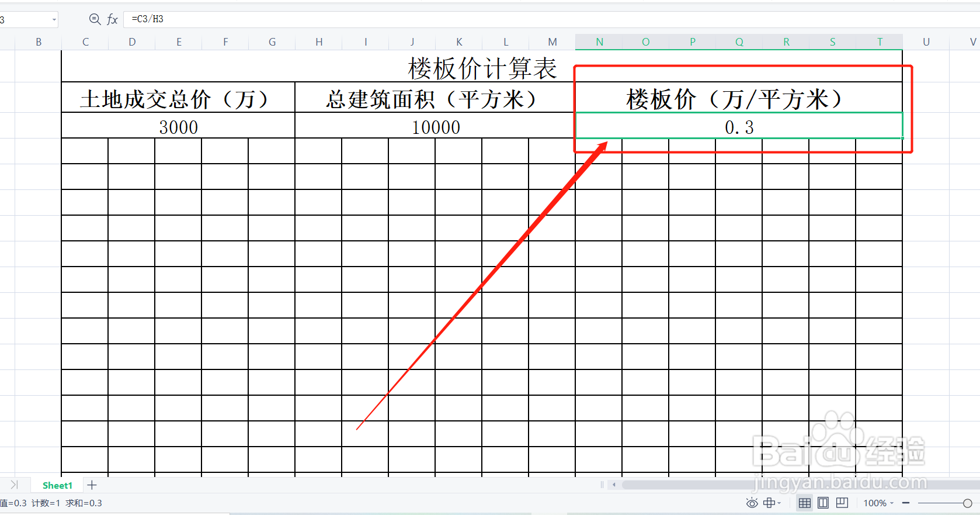
Task: Select column G header
Action: [x=272, y=42]
